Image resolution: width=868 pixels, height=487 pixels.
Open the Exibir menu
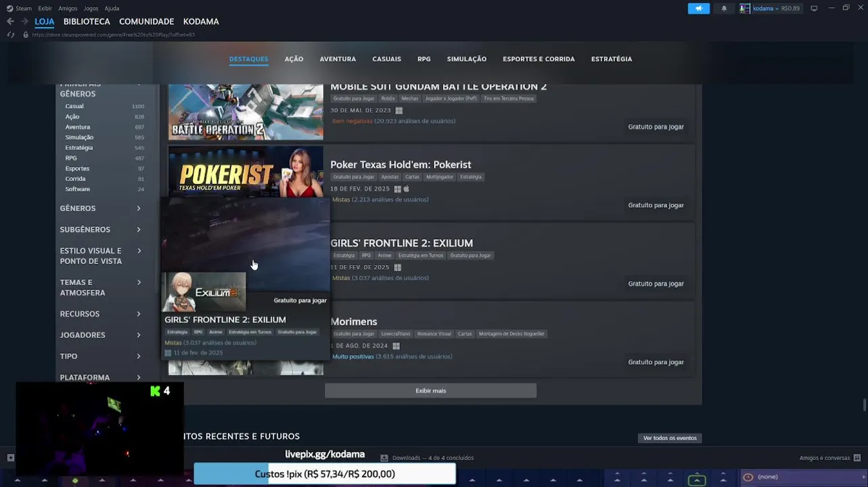(45, 8)
